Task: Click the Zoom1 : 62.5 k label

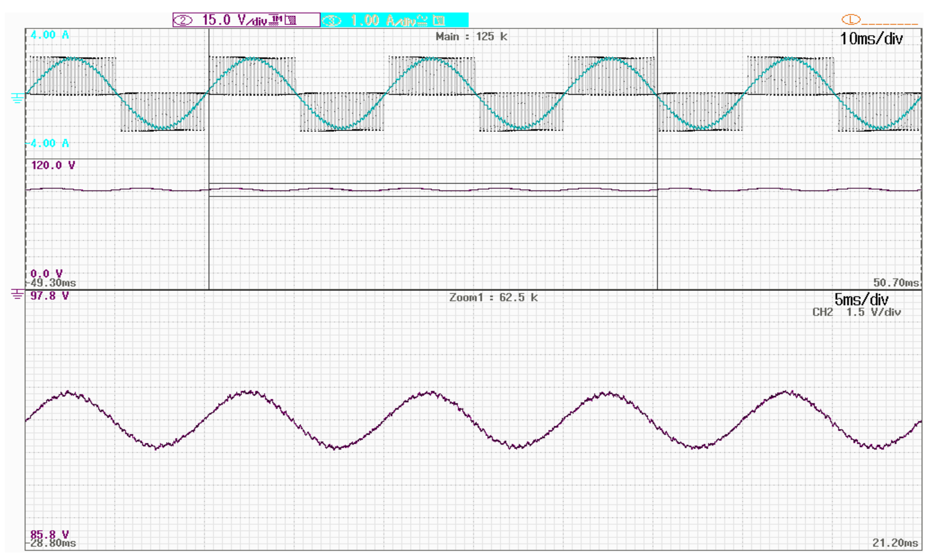Action: tap(493, 298)
